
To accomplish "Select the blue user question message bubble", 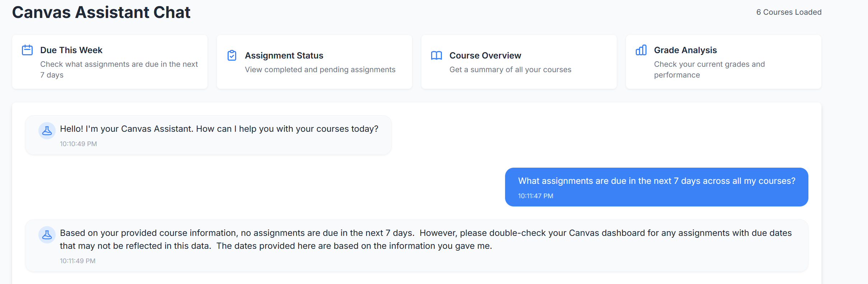I will (657, 187).
